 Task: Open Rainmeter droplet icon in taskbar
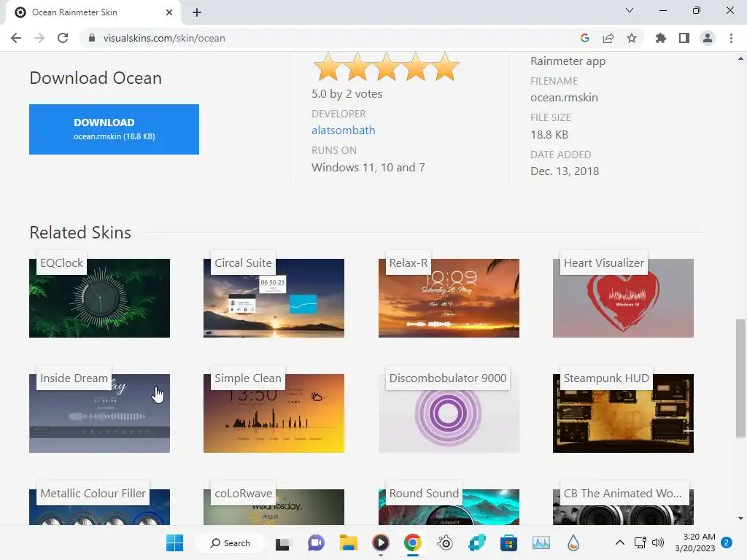pyautogui.click(x=573, y=542)
